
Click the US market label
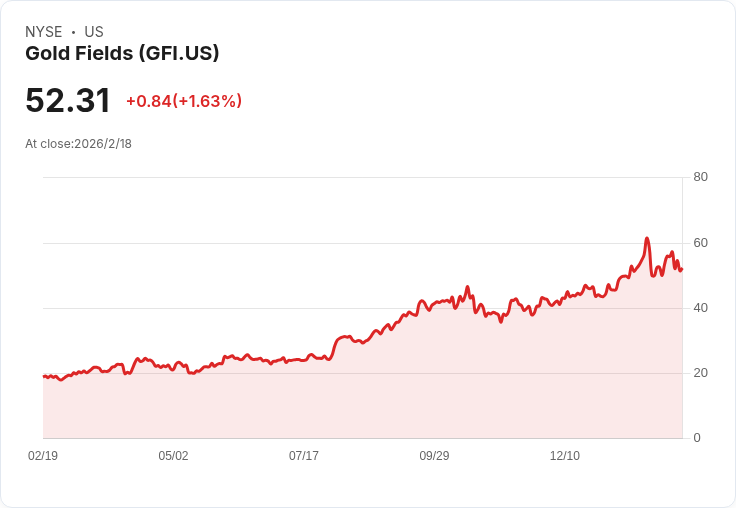(x=94, y=32)
